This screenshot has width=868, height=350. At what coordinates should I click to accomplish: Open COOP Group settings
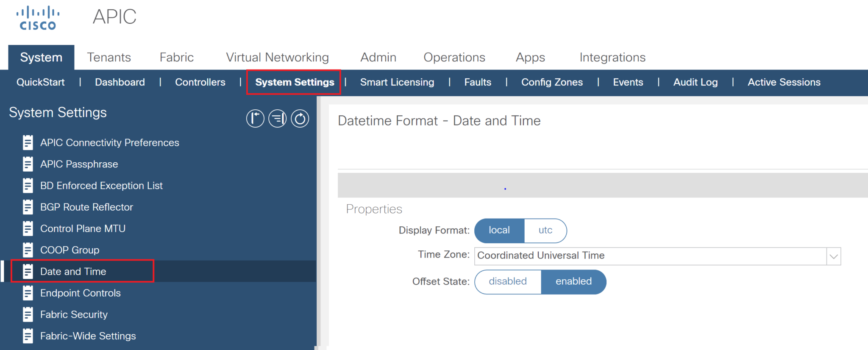pyautogui.click(x=70, y=250)
